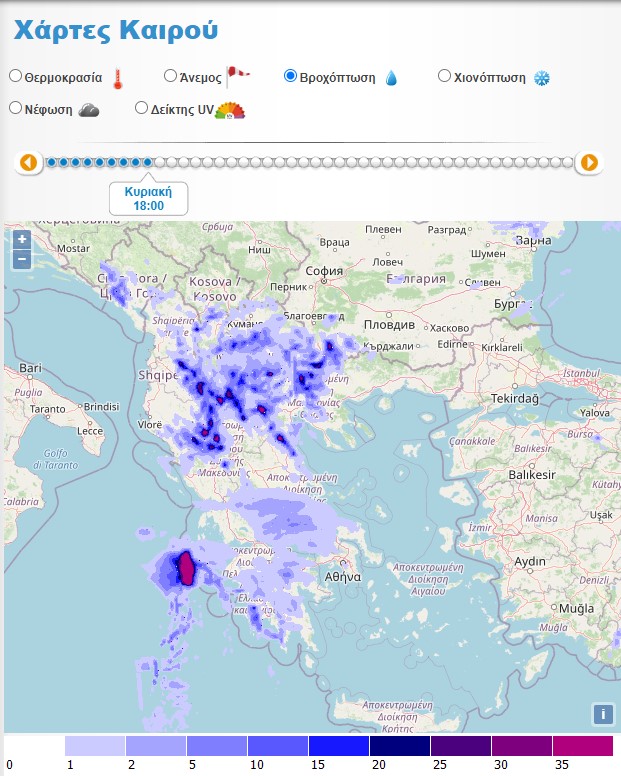Screen dimensions: 621x776
Task: Select the Νέφωση radio button
Action: point(16,108)
